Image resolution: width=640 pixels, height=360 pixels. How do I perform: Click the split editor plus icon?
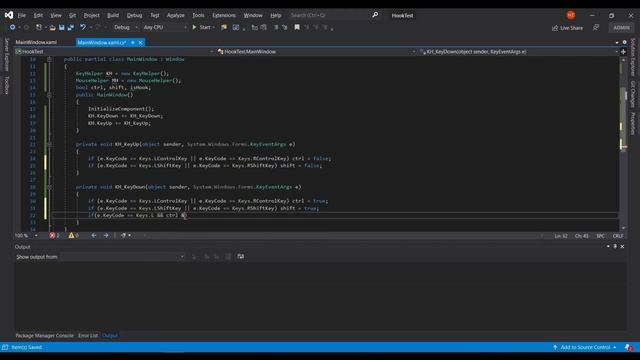click(x=623, y=52)
